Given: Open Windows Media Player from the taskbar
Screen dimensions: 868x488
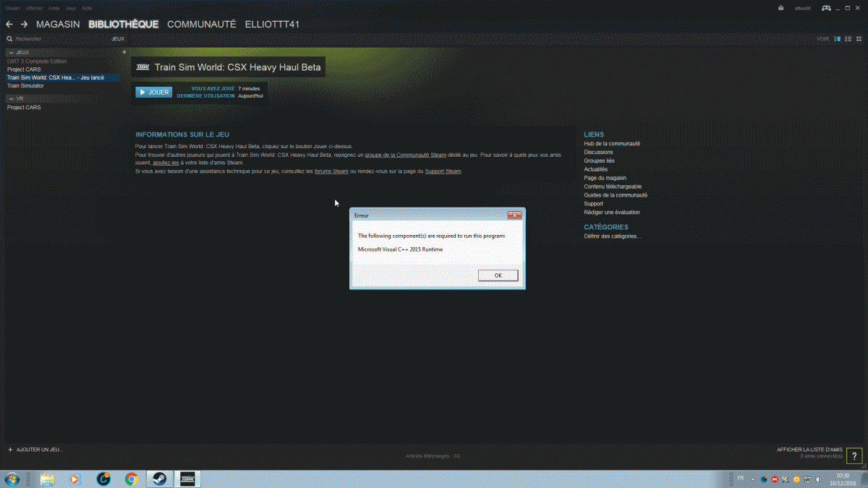Looking at the screenshot, I should (x=74, y=479).
